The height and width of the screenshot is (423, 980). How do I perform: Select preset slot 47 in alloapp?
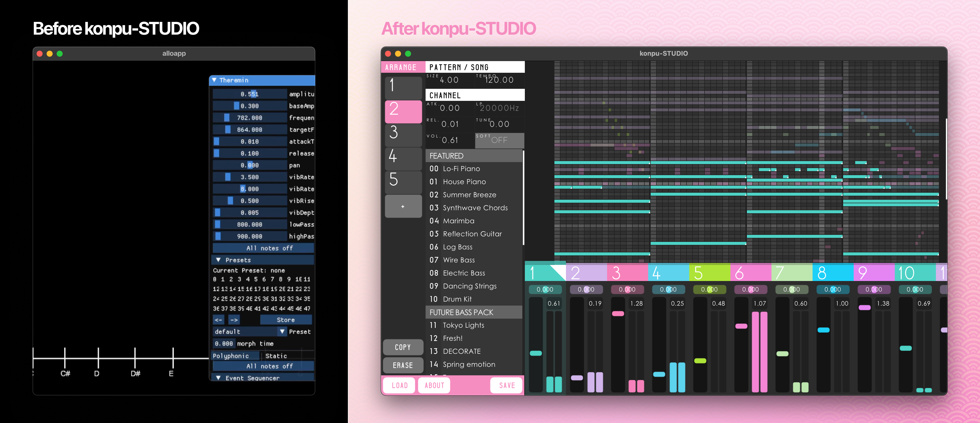click(307, 309)
